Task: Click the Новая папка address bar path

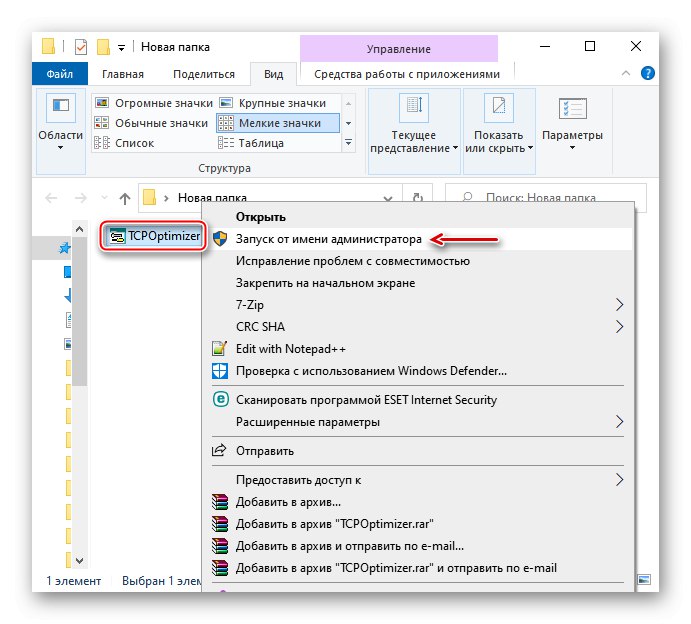Action: tap(212, 198)
